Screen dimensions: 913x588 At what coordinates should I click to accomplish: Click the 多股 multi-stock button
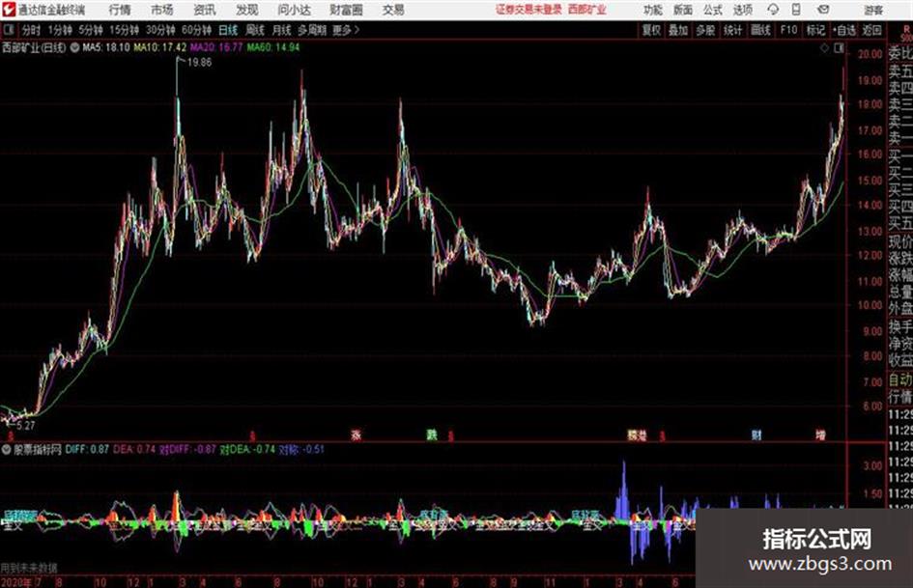click(x=705, y=30)
